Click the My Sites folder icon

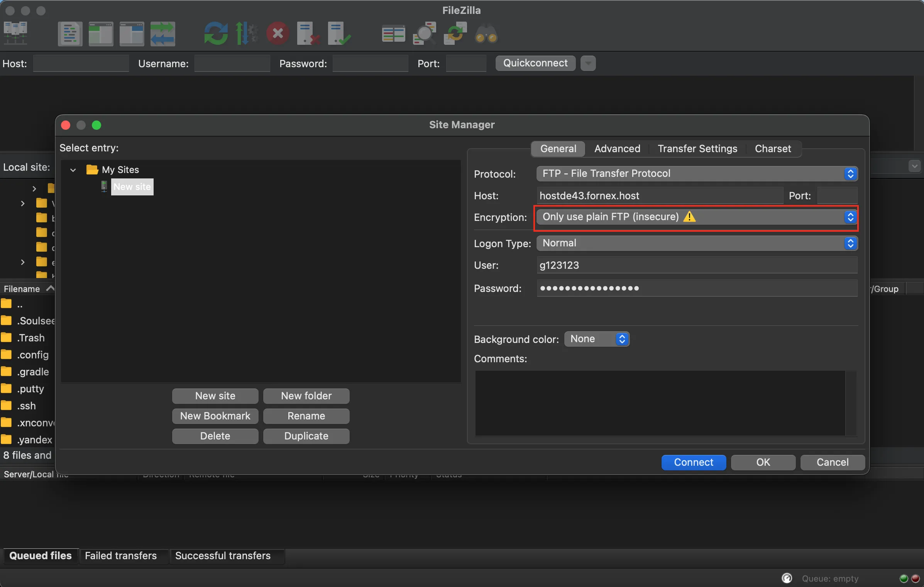(x=92, y=170)
